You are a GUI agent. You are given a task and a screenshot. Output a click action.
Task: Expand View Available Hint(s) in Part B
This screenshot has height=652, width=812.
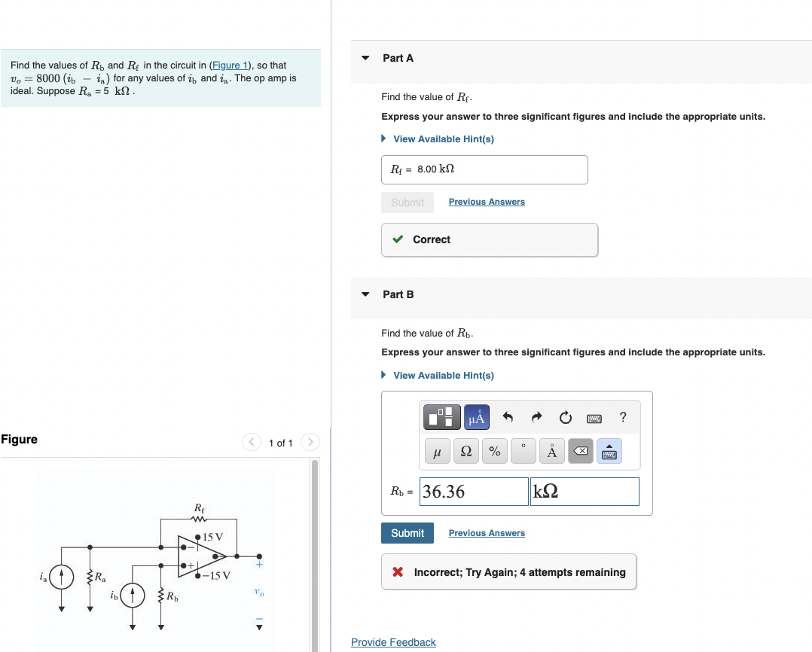click(x=443, y=375)
